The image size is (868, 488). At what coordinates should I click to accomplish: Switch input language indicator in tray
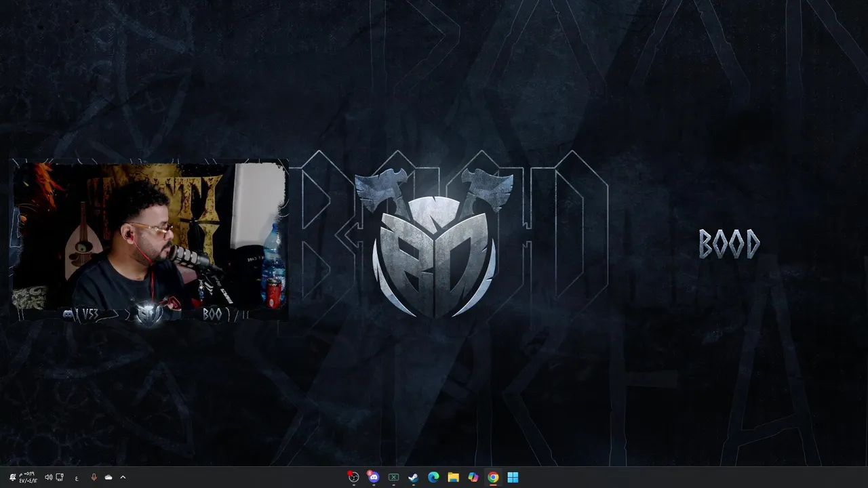(77, 477)
